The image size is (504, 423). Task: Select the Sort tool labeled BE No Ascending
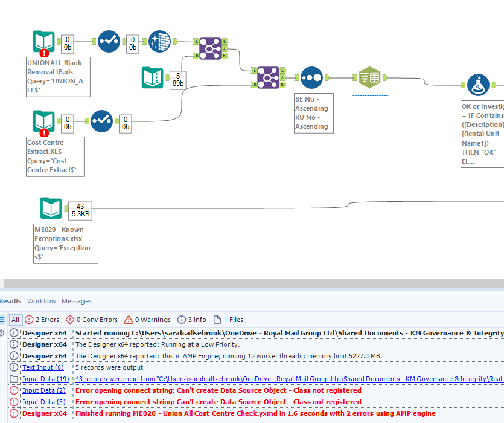tap(310, 77)
